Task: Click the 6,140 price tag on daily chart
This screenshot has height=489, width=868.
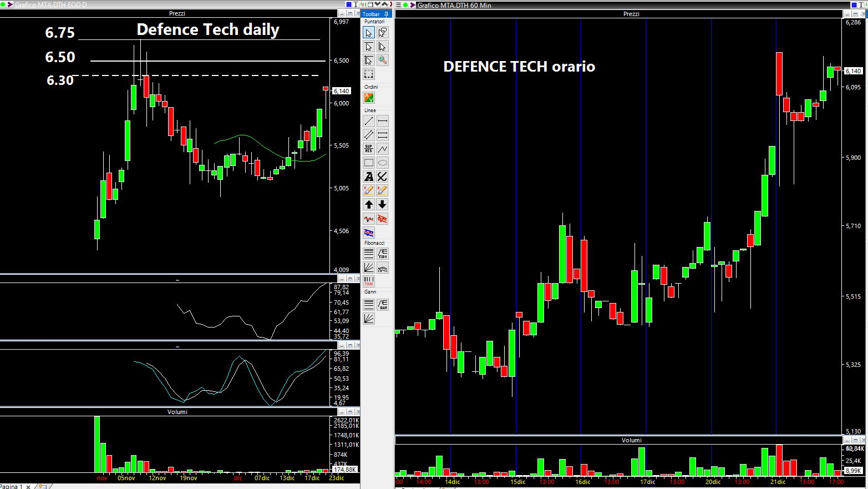Action: [x=341, y=90]
